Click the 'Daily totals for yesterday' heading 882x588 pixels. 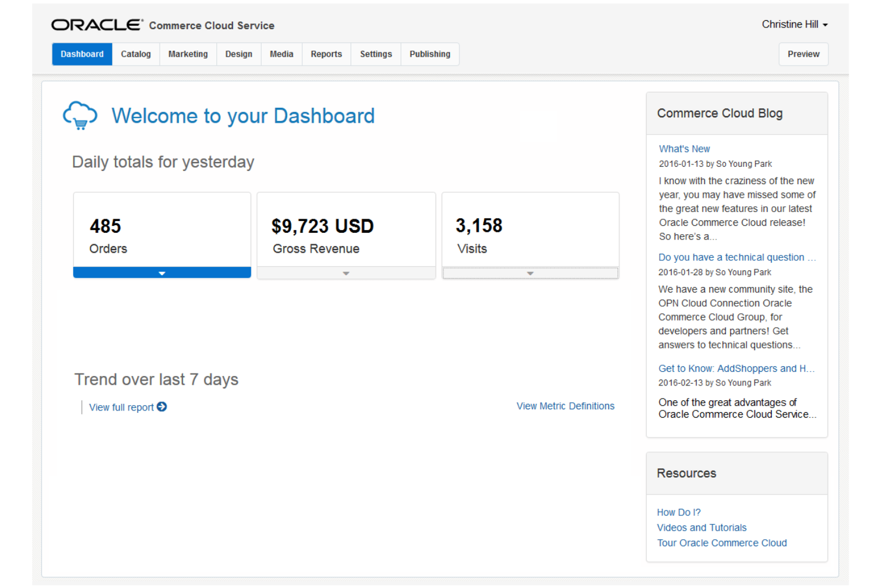click(163, 162)
